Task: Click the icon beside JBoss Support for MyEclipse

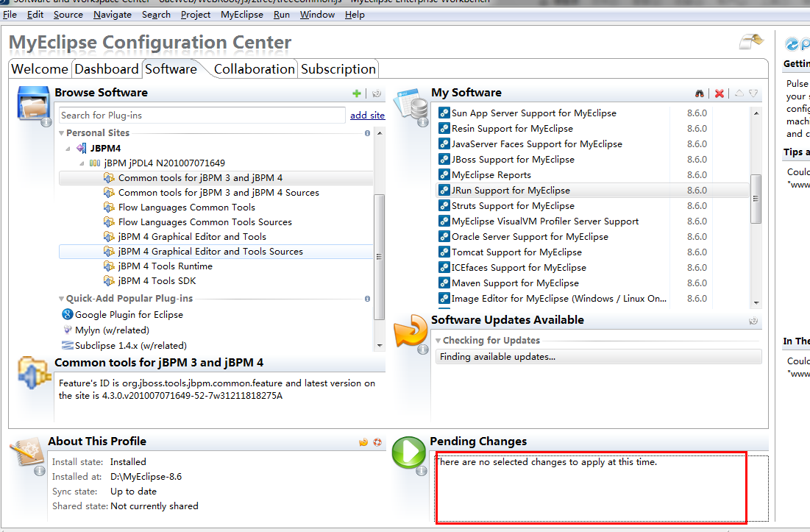Action: 444,159
